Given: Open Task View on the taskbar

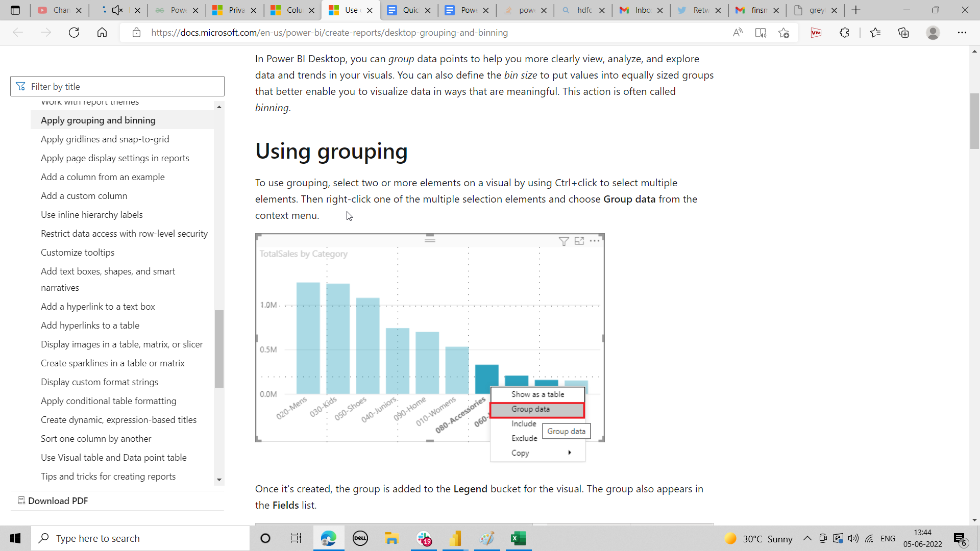Looking at the screenshot, I should coord(296,538).
